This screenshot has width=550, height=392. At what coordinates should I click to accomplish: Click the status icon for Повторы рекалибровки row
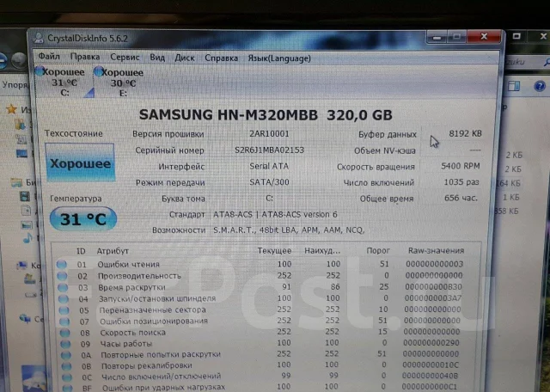[66, 365]
